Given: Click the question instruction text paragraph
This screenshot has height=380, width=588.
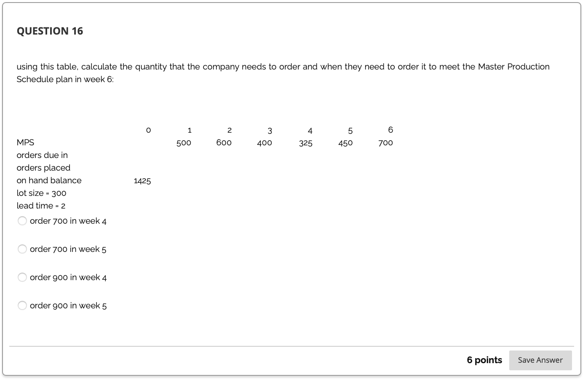Looking at the screenshot, I should pos(282,73).
